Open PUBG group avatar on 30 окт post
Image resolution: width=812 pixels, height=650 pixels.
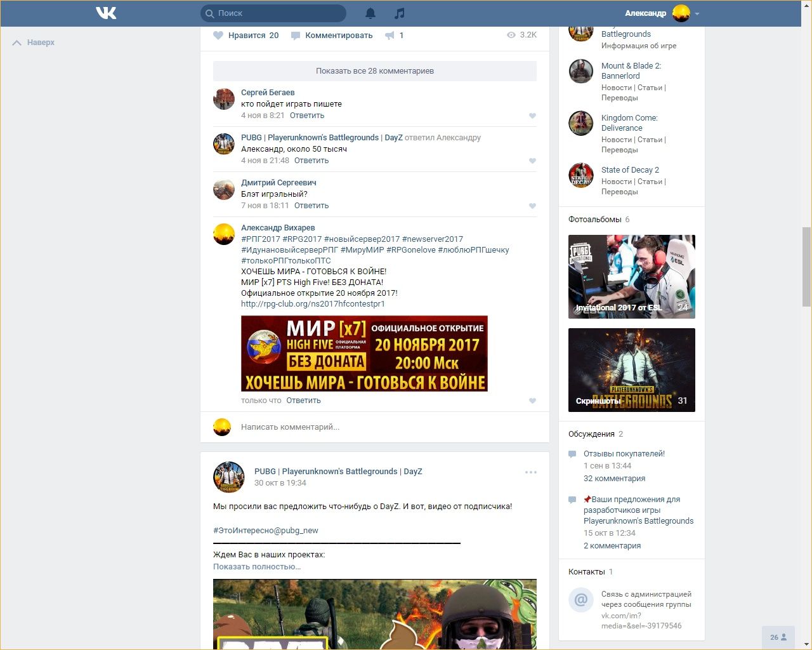pos(229,477)
